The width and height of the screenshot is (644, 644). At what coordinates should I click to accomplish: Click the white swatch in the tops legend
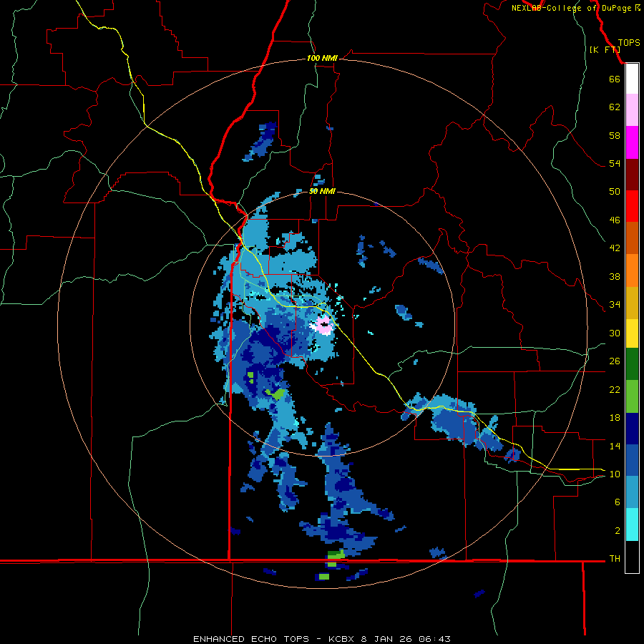(x=632, y=79)
